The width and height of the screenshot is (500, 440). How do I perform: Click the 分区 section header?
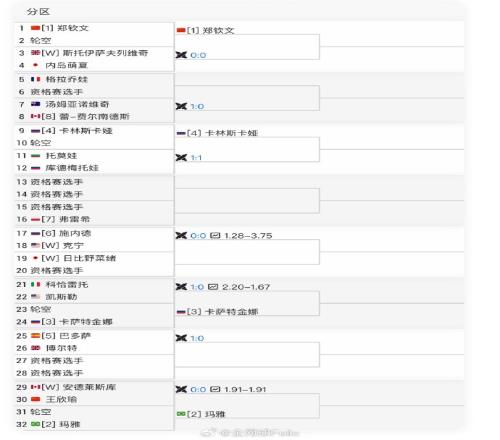[x=38, y=12]
